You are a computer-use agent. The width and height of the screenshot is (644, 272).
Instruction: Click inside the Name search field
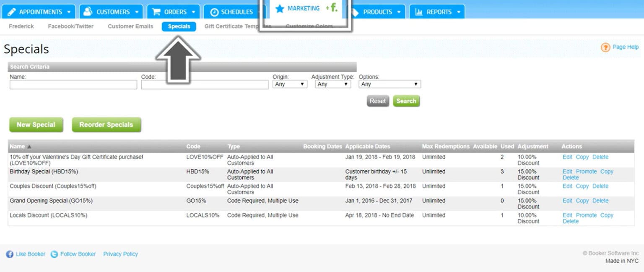[x=73, y=84]
